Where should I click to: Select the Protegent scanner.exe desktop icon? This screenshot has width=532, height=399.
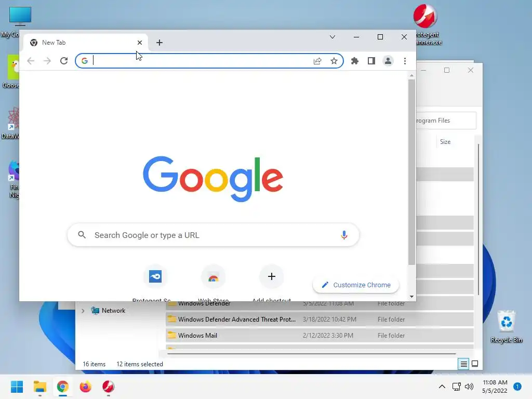click(x=426, y=24)
